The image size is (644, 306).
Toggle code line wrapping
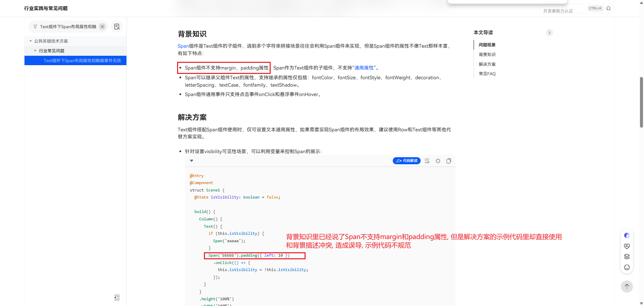427,161
